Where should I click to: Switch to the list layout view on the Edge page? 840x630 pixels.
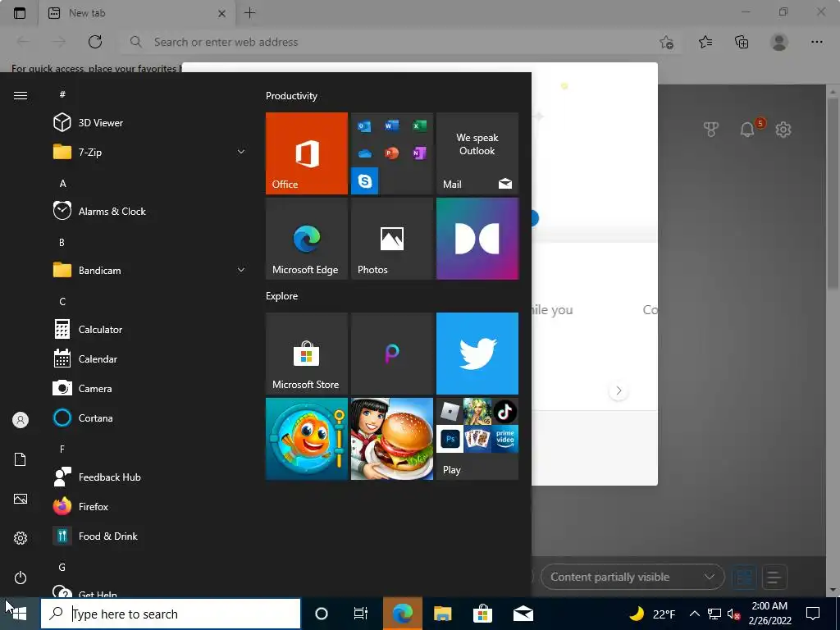(x=774, y=577)
